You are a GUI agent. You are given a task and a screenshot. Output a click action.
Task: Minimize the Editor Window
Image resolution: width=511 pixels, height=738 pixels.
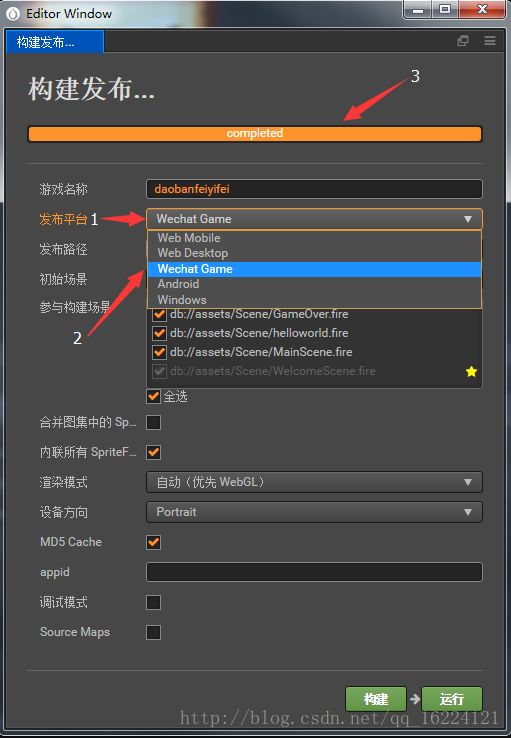(x=418, y=9)
